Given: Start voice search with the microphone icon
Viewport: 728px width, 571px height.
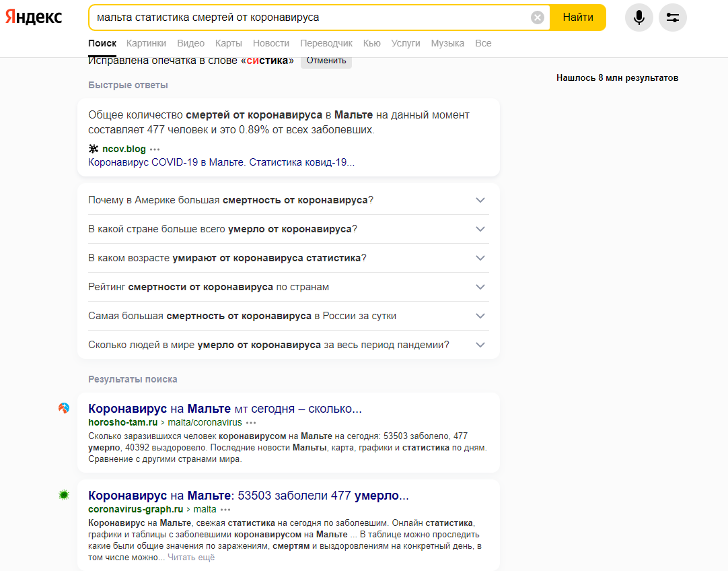Looking at the screenshot, I should tap(639, 18).
